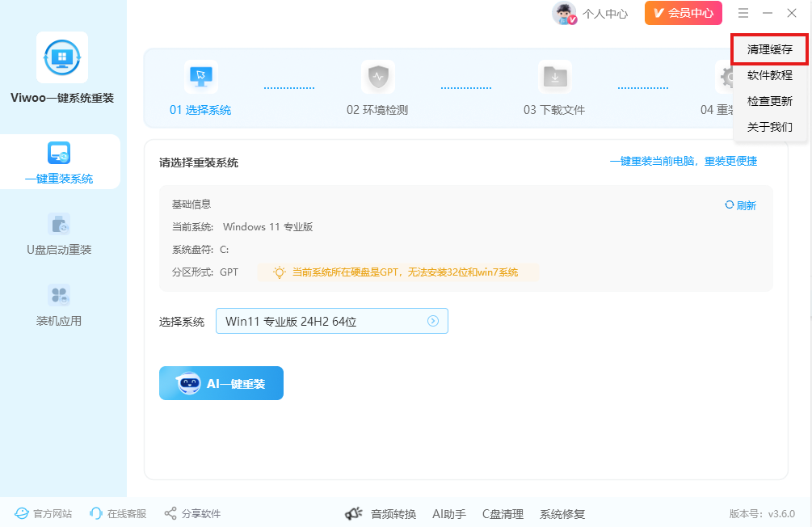Click the 03 下载文件 folder icon
This screenshot has height=527, width=812.
[555, 77]
